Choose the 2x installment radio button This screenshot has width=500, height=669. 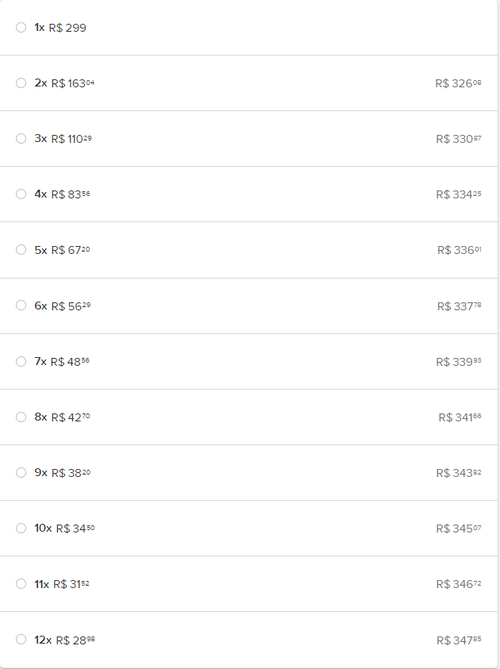[x=21, y=83]
